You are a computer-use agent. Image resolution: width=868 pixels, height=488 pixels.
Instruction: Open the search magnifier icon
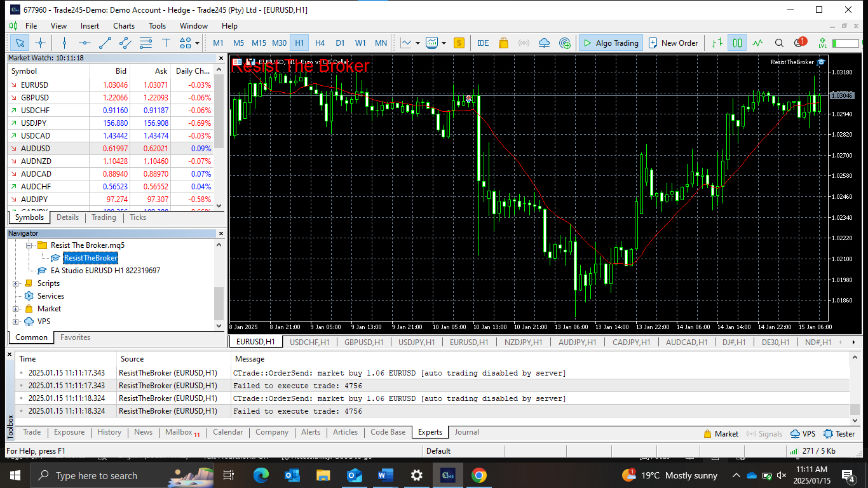coord(779,43)
